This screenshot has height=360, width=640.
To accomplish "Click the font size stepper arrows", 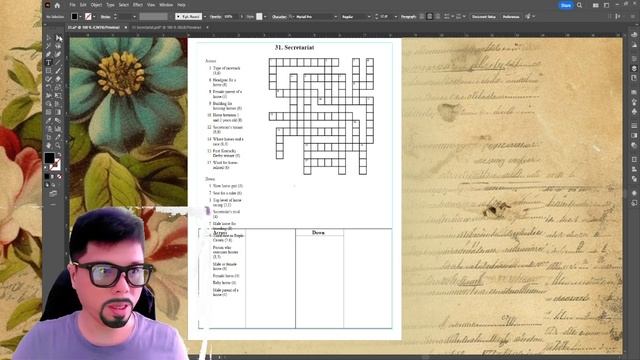I will click(x=376, y=17).
